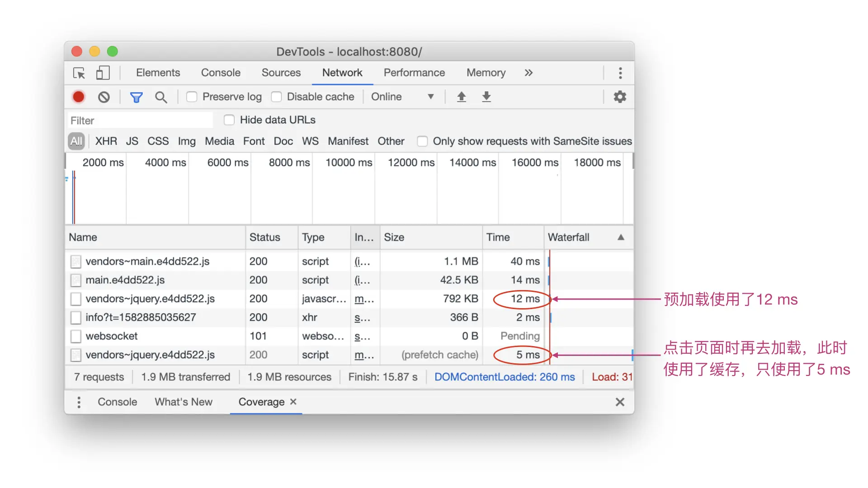868x488 pixels.
Task: Open the Console drawer tab
Action: [x=117, y=402]
